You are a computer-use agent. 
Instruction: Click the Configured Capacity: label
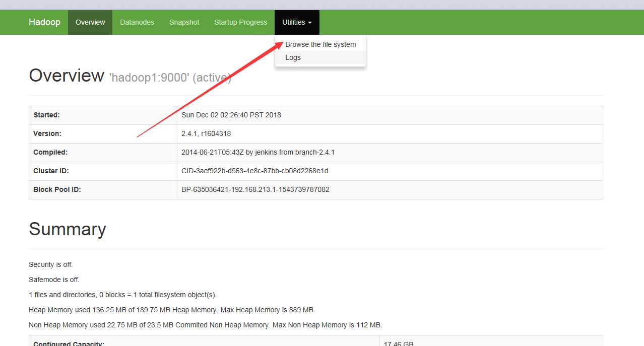(69, 343)
